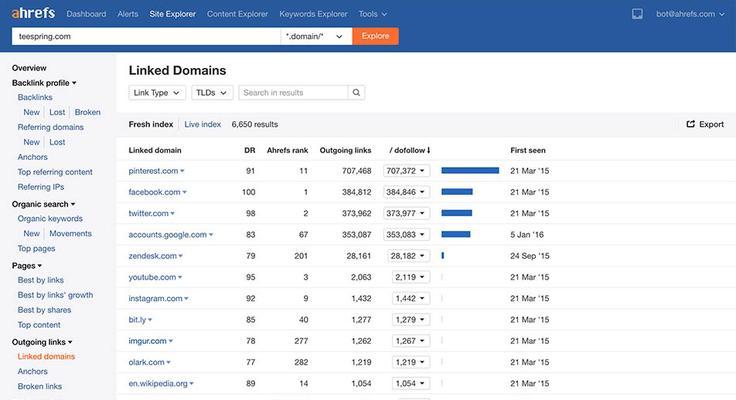Open Top referring content

coord(55,172)
